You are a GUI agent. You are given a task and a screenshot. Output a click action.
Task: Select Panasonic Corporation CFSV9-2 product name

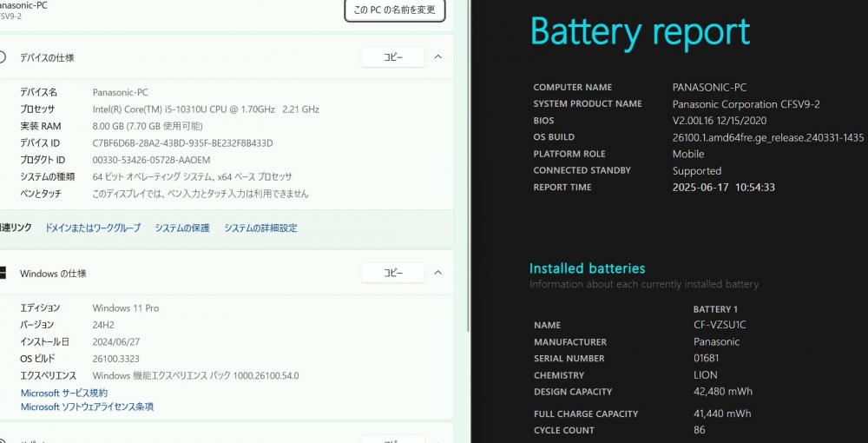746,104
